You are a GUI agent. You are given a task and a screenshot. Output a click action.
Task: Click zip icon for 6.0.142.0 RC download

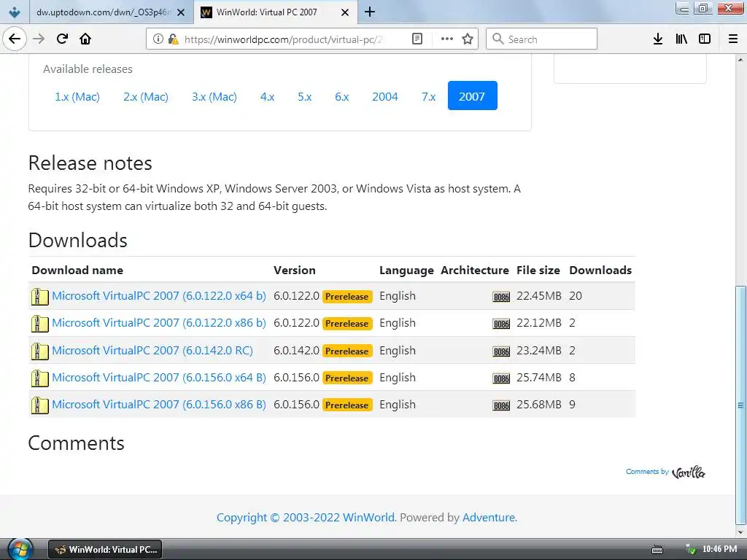(x=39, y=351)
